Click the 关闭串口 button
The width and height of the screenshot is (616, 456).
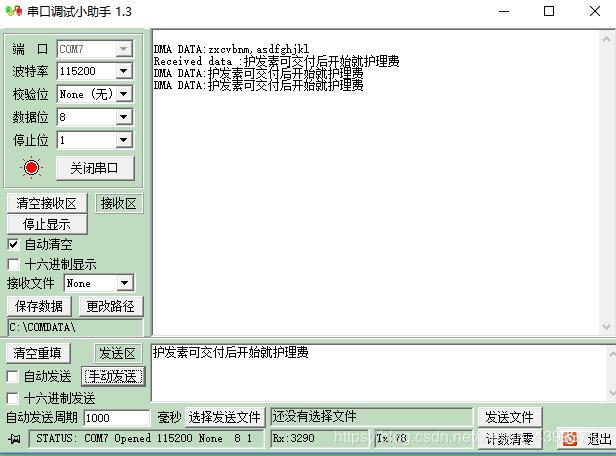[x=95, y=168]
